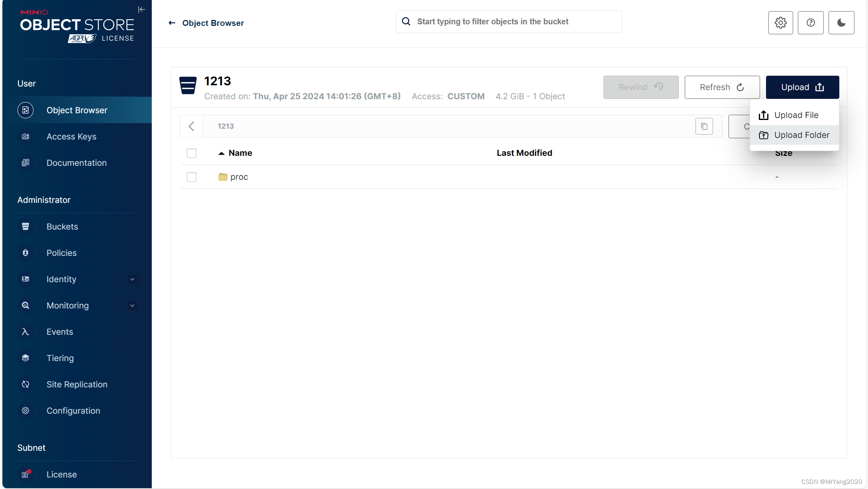Click the Buckets sidebar icon

[x=25, y=226]
